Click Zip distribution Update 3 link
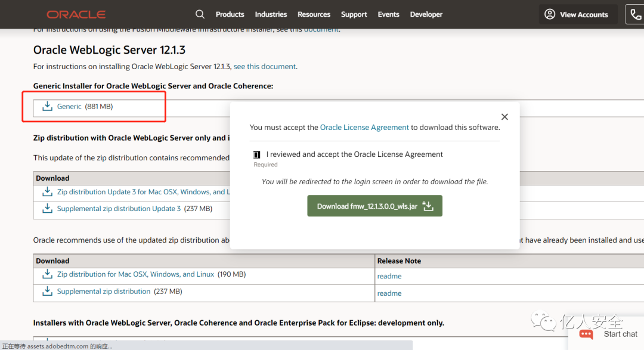644x350 pixels. [143, 192]
